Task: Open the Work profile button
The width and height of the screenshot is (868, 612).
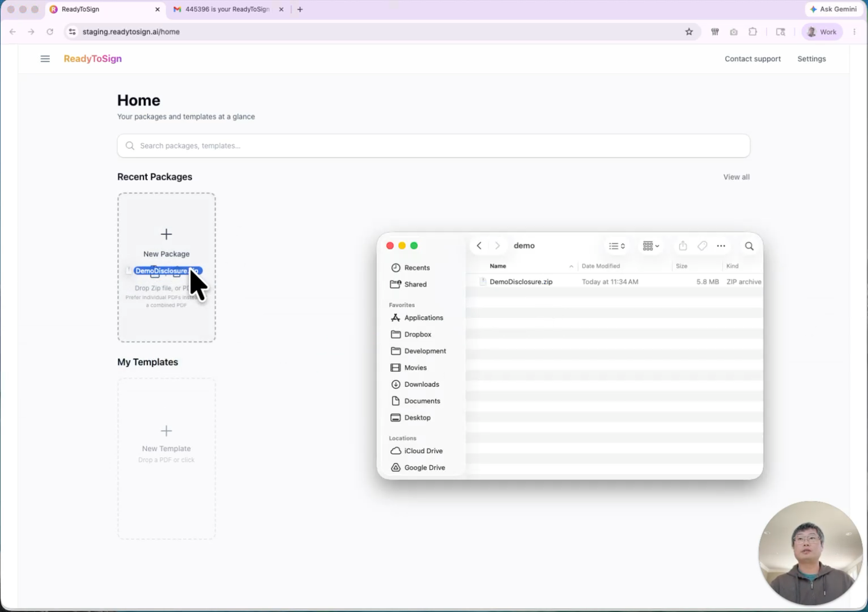Action: [x=822, y=32]
